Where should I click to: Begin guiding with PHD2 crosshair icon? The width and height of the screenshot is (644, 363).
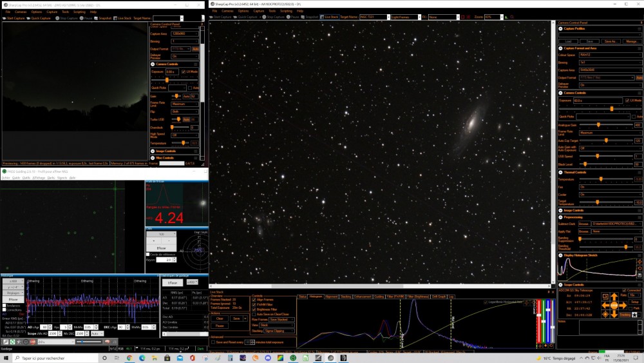[26, 342]
